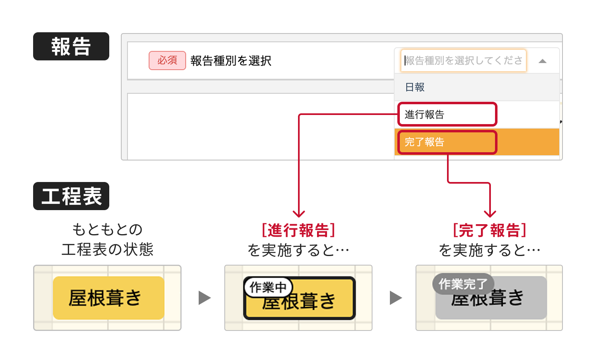Select 日報 from the dropdown list
596x364 pixels.
click(x=477, y=87)
